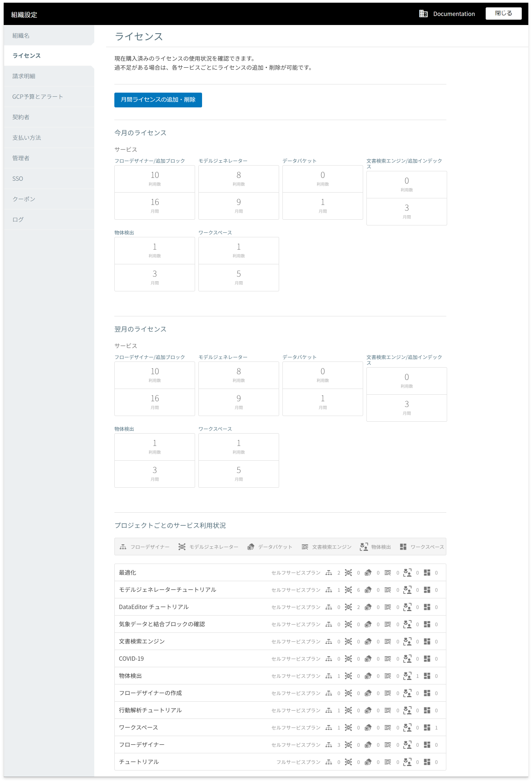The width and height of the screenshot is (532, 782).
Task: Go to GCP予算とアラート section
Action: 49,97
